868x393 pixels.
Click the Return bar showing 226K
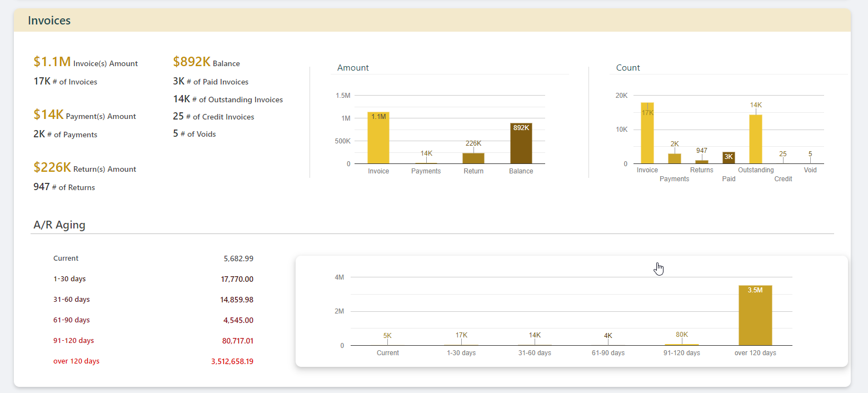(473, 157)
